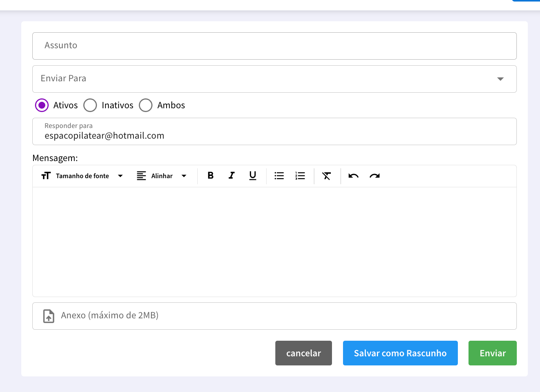Toggle bold formatting in message editor
540x392 pixels.
pos(210,175)
